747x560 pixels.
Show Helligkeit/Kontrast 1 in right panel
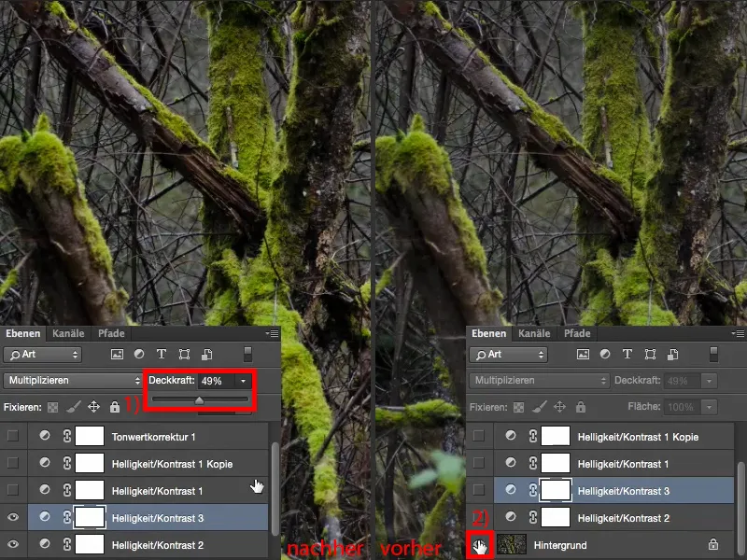[479, 463]
